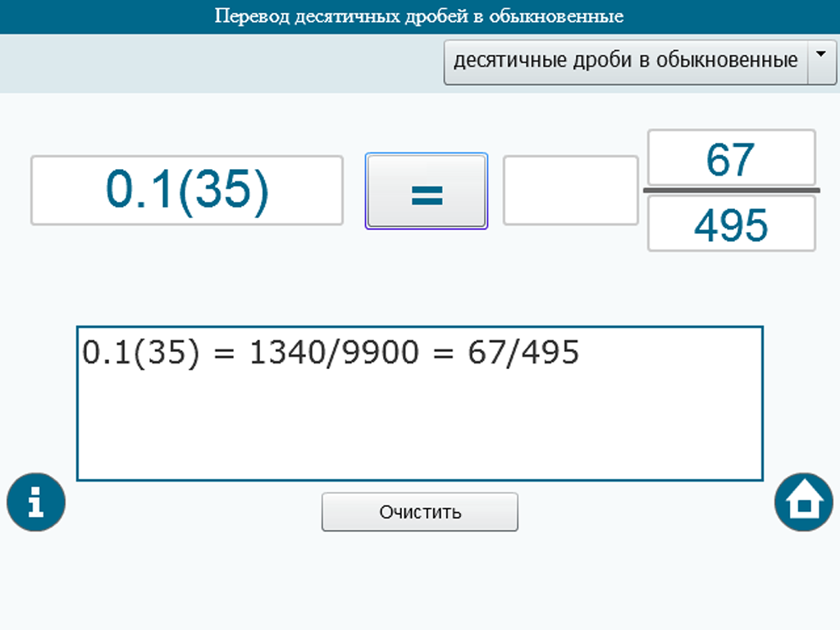Click the title 'Перевод десятичных дробей в обыкновенные'

pyautogui.click(x=419, y=16)
